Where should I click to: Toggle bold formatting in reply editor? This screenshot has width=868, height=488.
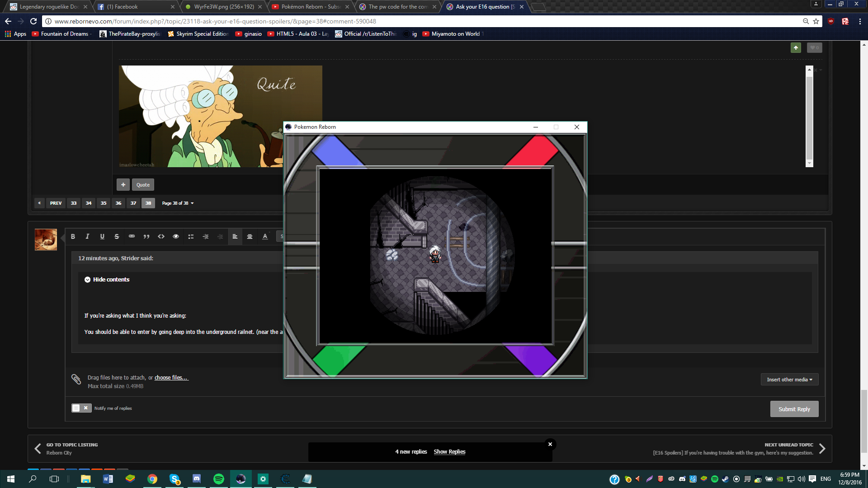tap(73, 236)
